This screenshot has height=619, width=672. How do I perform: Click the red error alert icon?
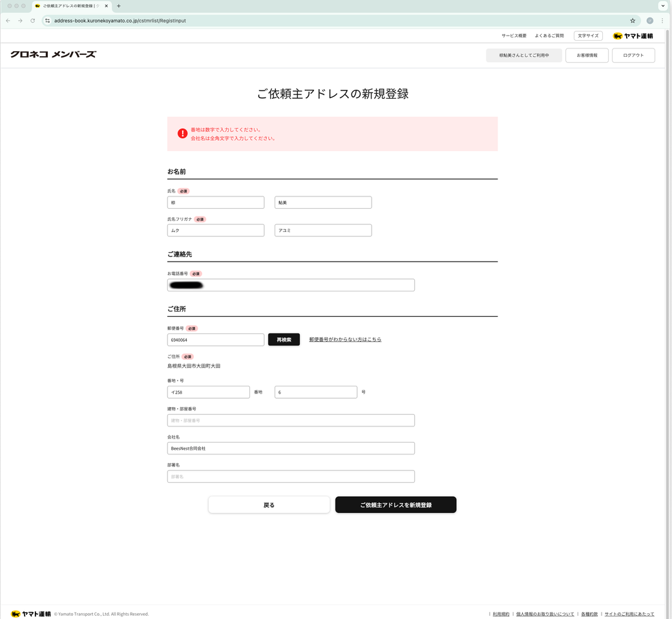click(x=183, y=134)
